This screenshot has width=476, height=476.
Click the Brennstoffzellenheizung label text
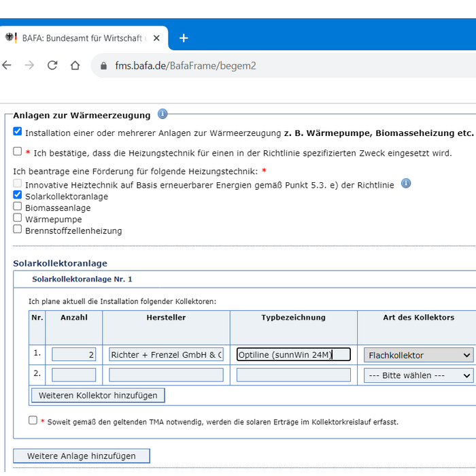[73, 231]
